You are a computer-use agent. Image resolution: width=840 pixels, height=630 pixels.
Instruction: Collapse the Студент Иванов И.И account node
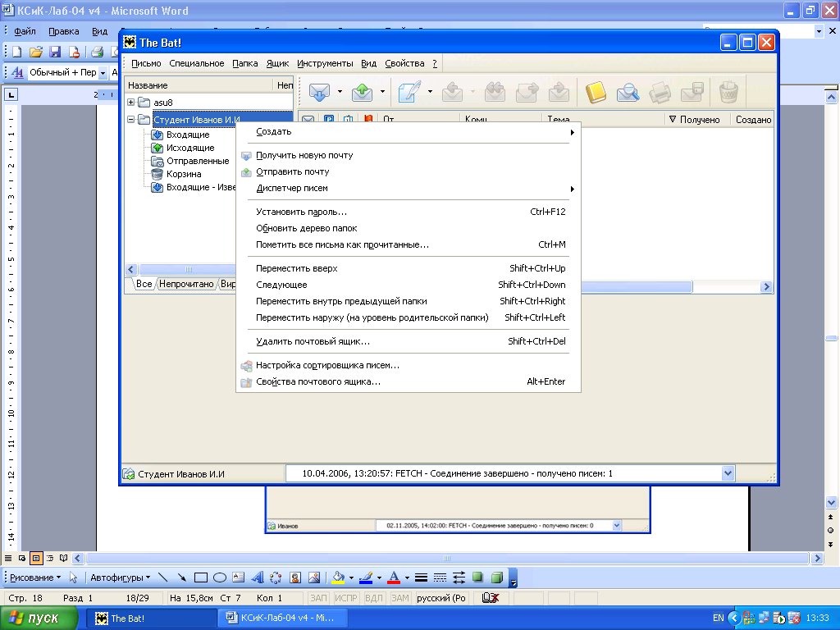[130, 120]
